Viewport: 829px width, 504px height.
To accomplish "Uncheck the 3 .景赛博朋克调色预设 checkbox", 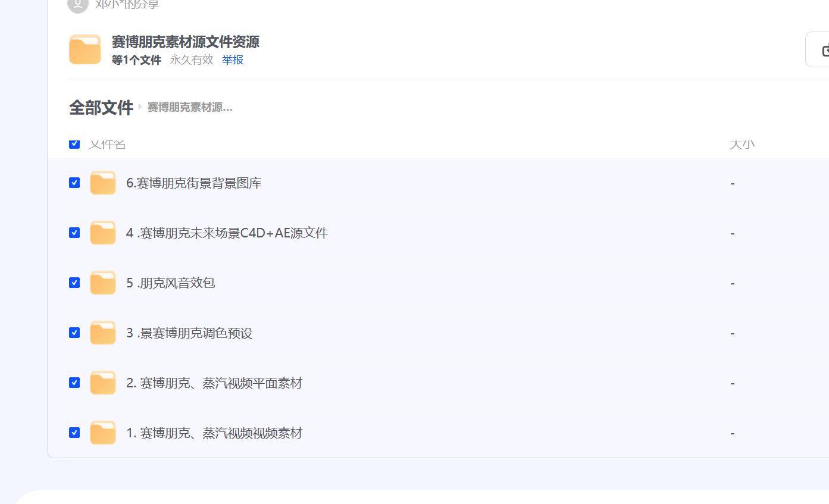I will click(74, 333).
